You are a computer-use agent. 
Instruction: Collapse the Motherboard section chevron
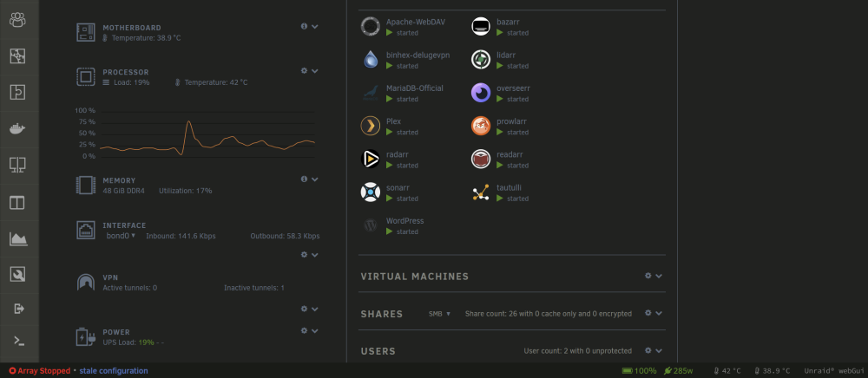point(315,27)
